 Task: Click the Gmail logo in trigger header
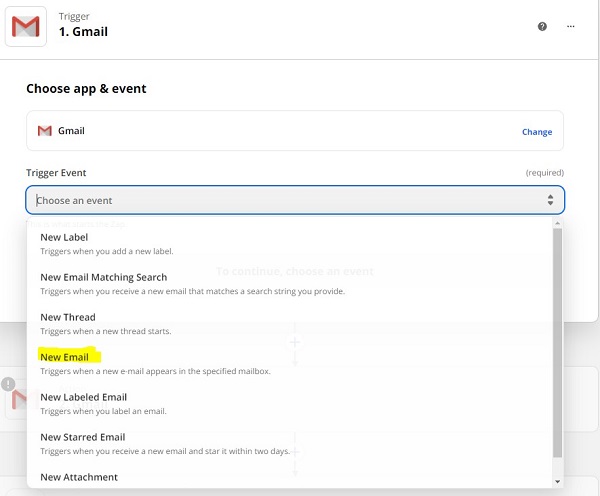point(26,26)
